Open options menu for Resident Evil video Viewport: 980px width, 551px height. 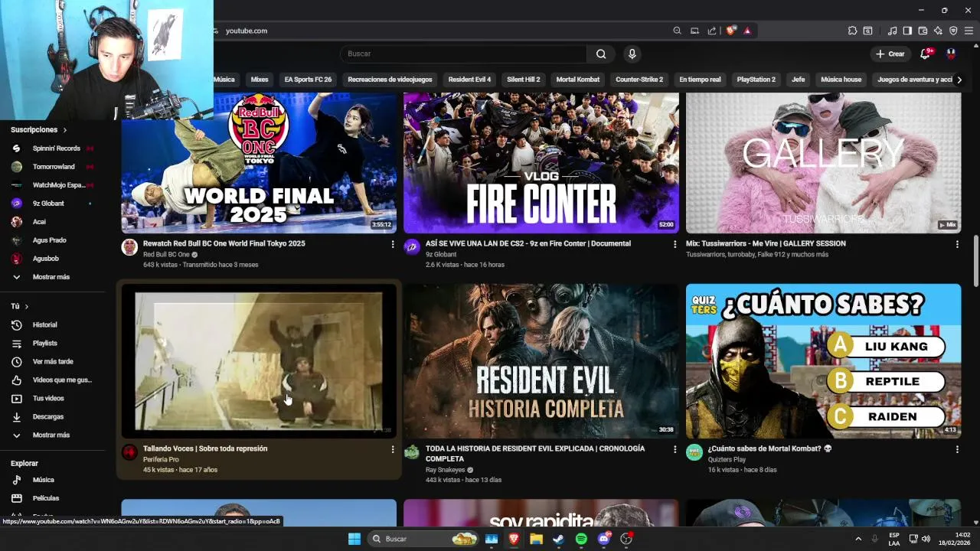pos(675,449)
